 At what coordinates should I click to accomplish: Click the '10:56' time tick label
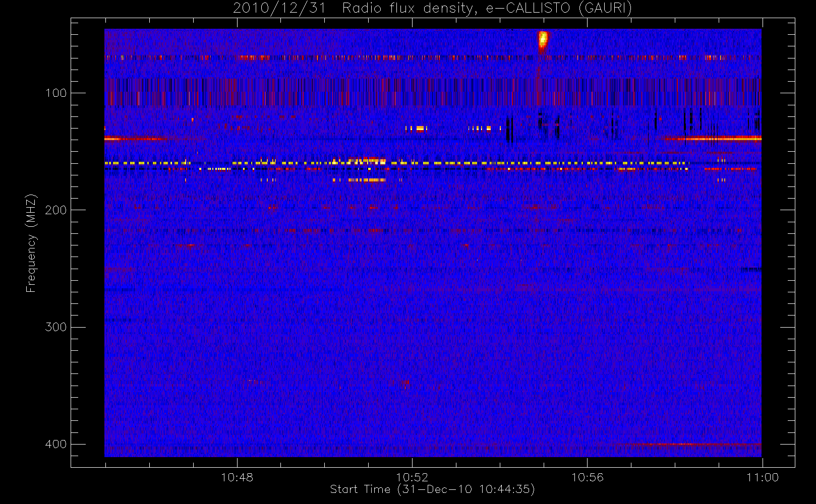coord(587,477)
